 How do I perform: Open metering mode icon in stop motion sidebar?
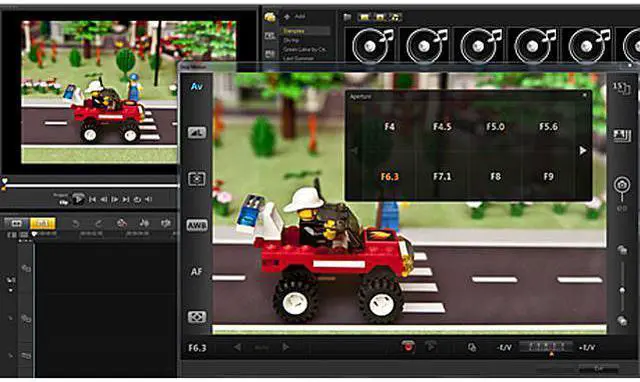(197, 179)
